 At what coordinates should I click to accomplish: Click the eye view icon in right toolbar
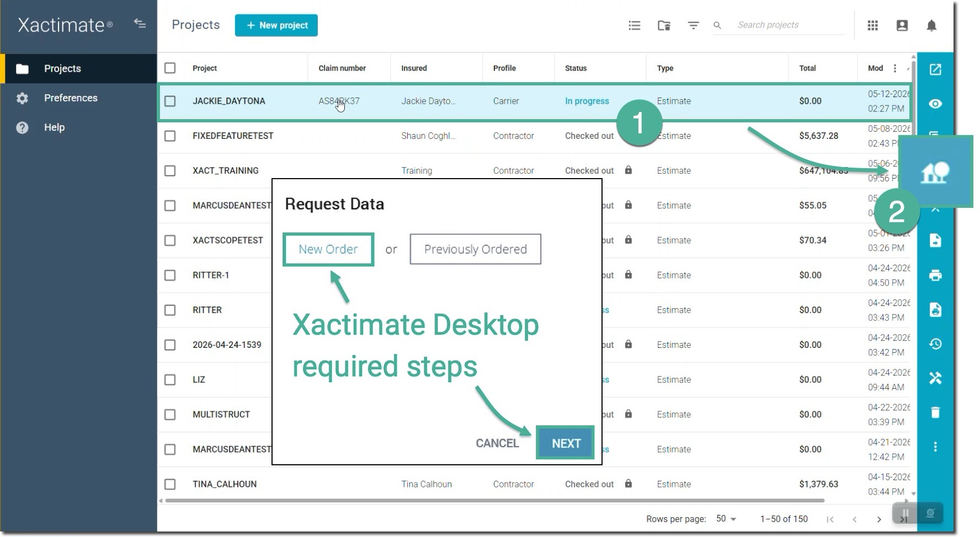(935, 104)
